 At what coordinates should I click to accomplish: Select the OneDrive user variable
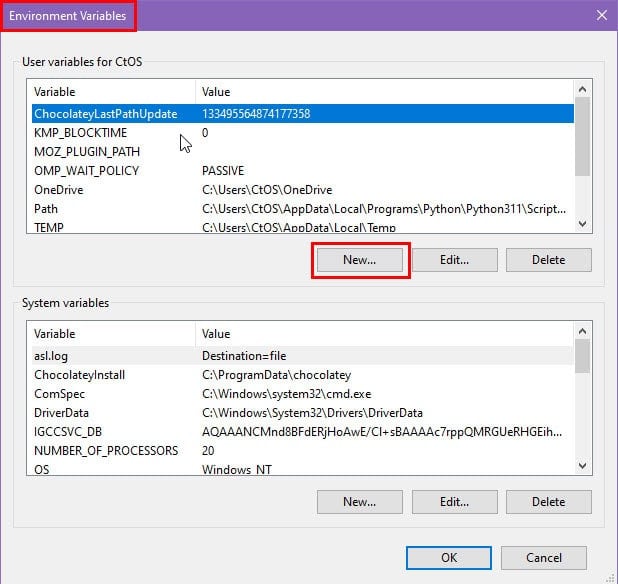[303, 190]
